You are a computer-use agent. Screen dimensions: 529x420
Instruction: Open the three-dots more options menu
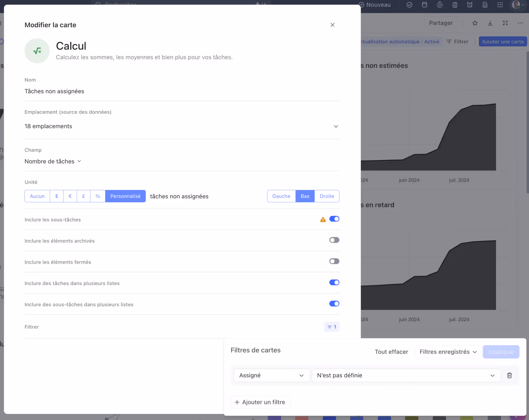click(x=520, y=23)
